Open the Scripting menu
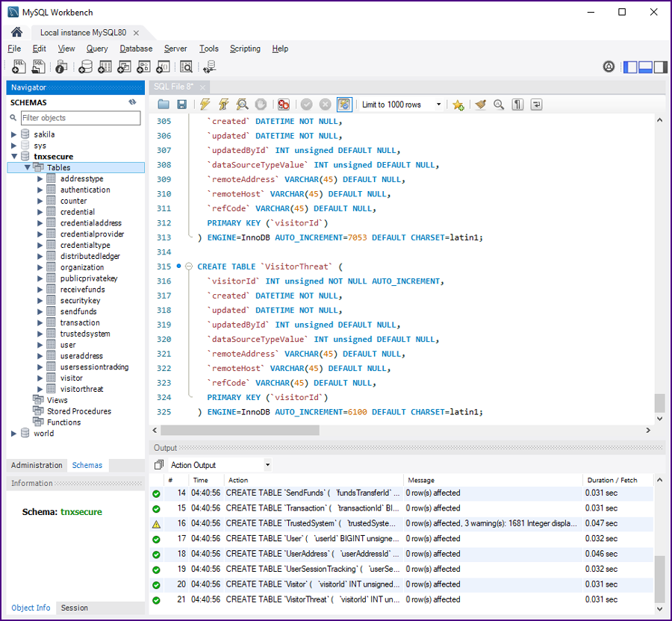The height and width of the screenshot is (621, 672). [245, 49]
